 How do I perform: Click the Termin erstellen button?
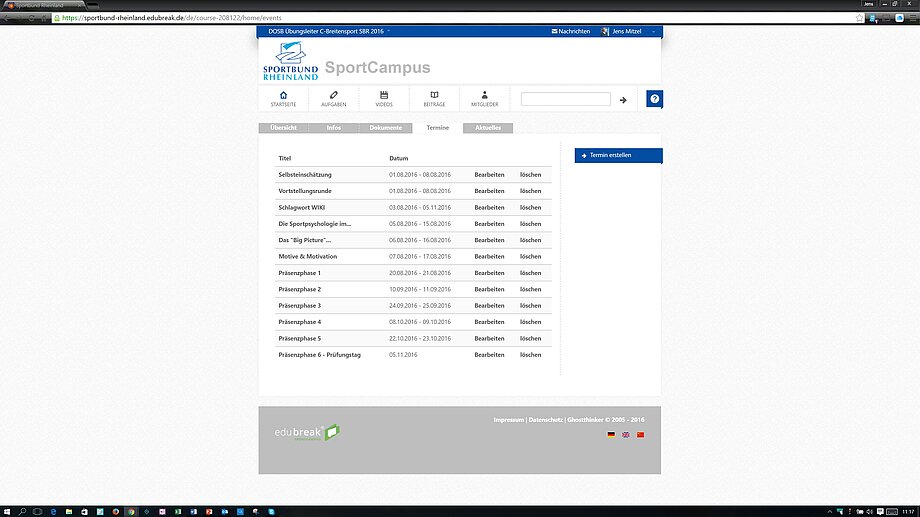click(618, 155)
